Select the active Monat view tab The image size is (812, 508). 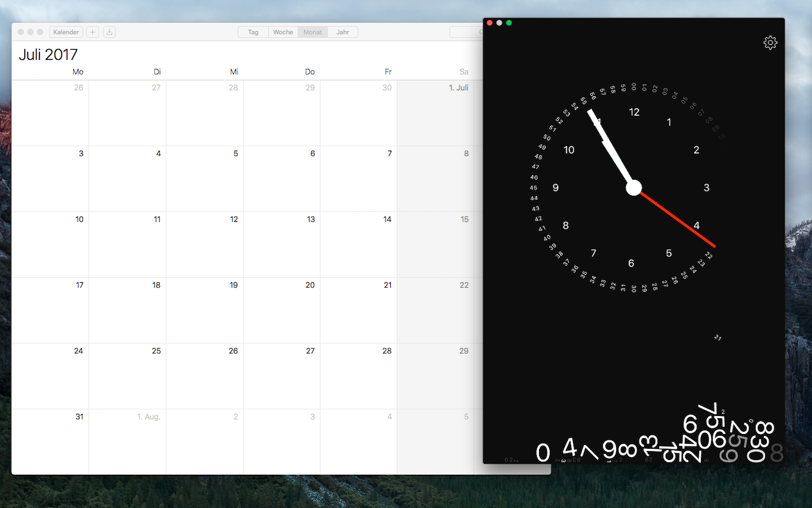point(312,32)
